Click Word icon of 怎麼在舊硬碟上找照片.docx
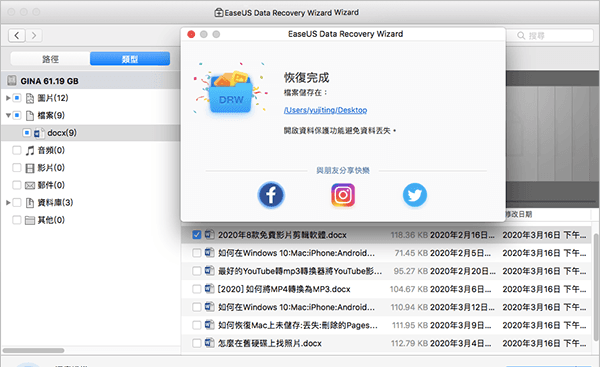The width and height of the screenshot is (600, 367). (x=209, y=343)
